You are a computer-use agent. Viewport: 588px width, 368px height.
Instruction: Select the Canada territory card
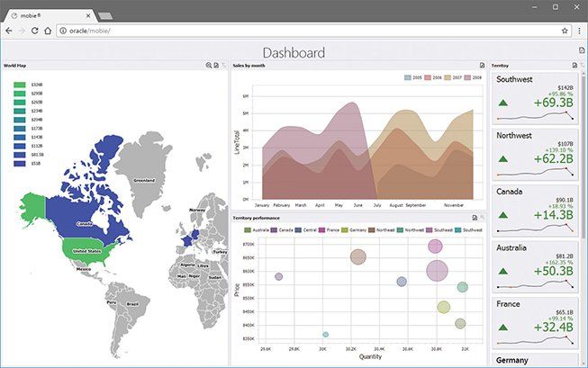click(x=536, y=207)
